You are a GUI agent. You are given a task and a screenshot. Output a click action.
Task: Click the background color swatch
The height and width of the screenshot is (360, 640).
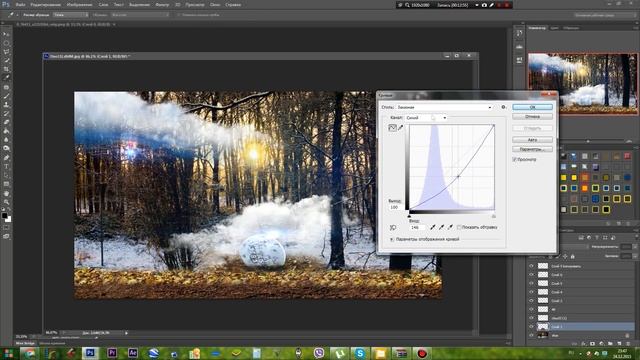tap(8, 219)
